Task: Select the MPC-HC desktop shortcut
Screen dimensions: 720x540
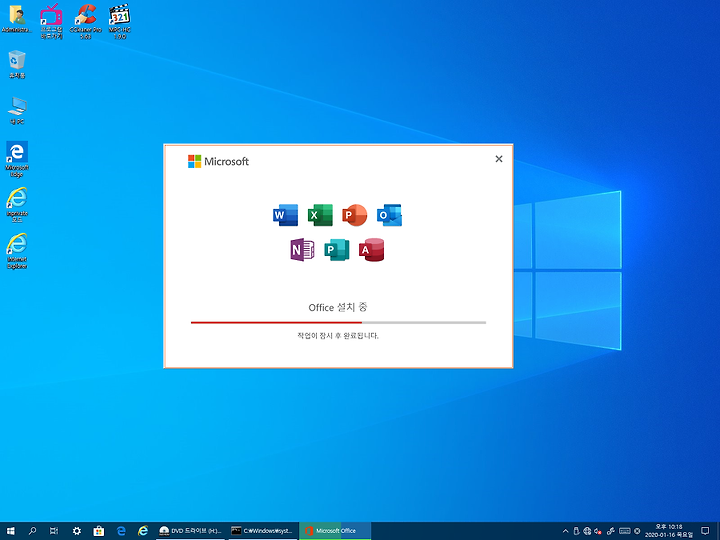Action: coord(119,21)
